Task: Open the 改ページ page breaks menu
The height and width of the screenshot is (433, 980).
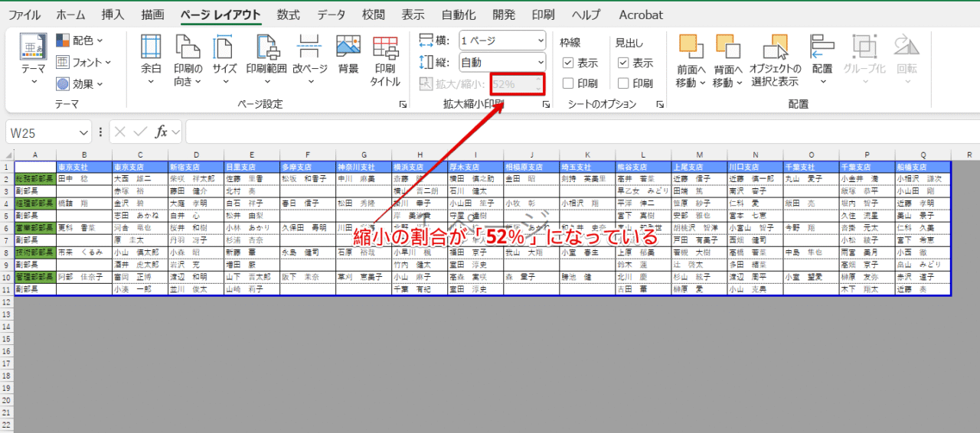Action: click(x=309, y=60)
